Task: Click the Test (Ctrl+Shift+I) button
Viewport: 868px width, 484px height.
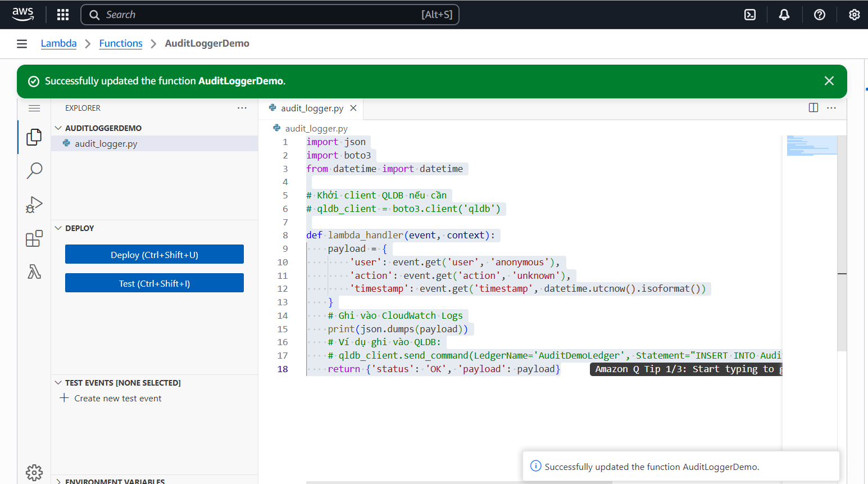Action: [x=154, y=283]
